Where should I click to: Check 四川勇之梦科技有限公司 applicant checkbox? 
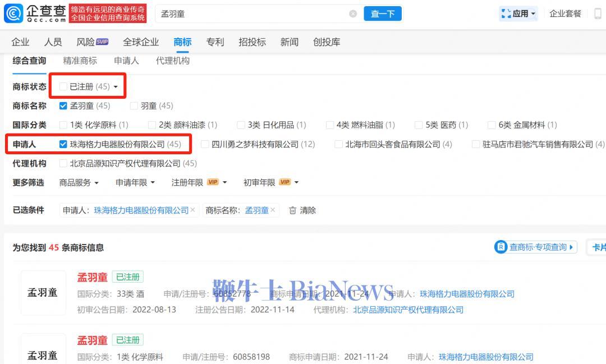205,144
